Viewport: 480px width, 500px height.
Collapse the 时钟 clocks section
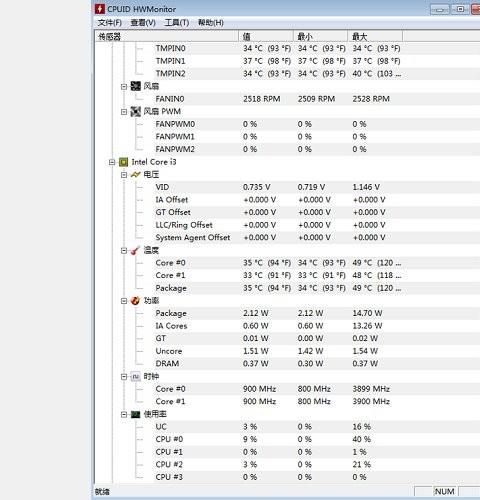[124, 377]
